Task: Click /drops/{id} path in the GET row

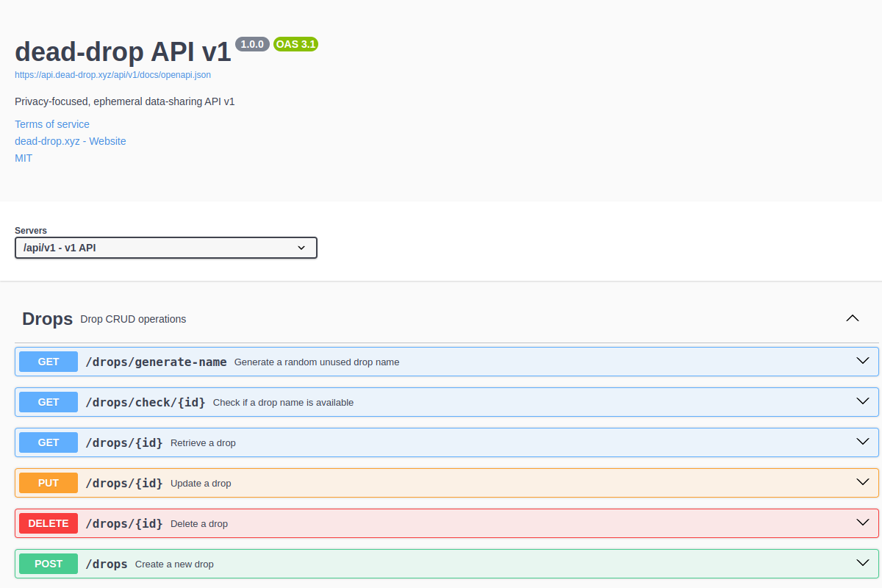Action: [x=124, y=442]
